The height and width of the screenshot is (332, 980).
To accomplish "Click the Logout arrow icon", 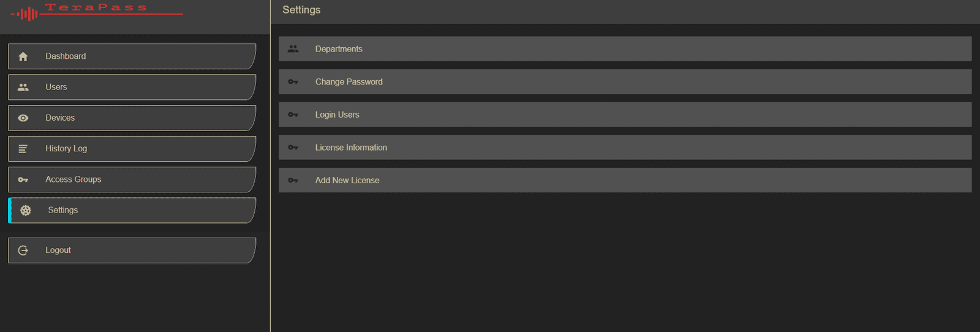I will coord(23,251).
